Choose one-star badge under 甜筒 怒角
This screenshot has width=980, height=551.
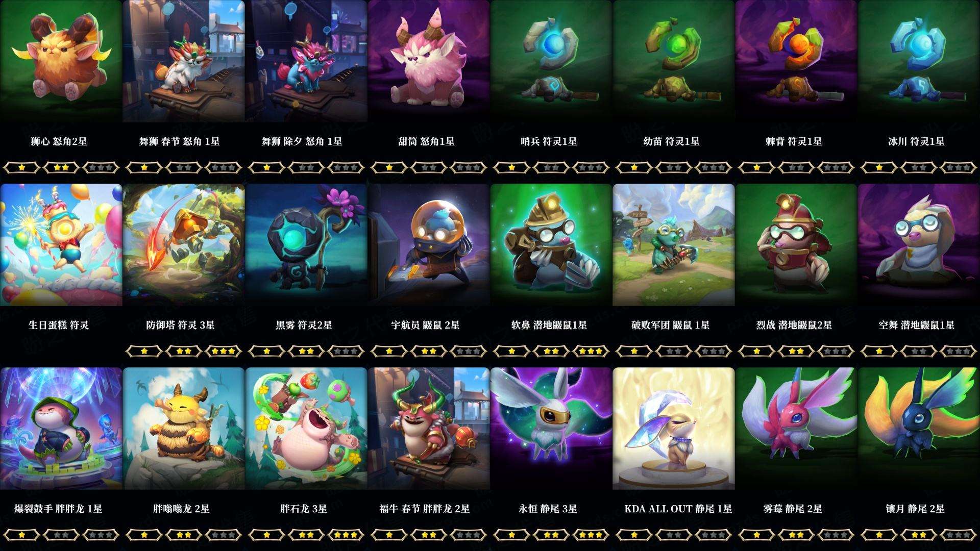tap(389, 167)
